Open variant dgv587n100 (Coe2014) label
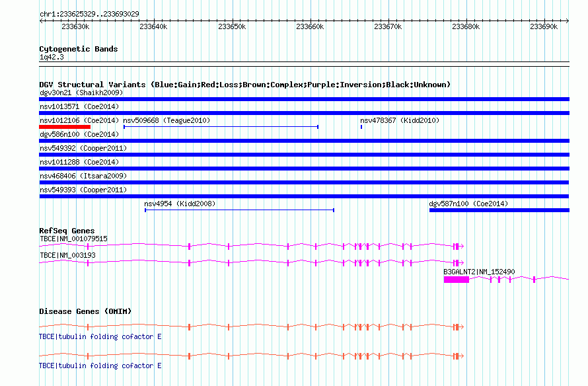The width and height of the screenshot is (588, 386). pyautogui.click(x=469, y=204)
